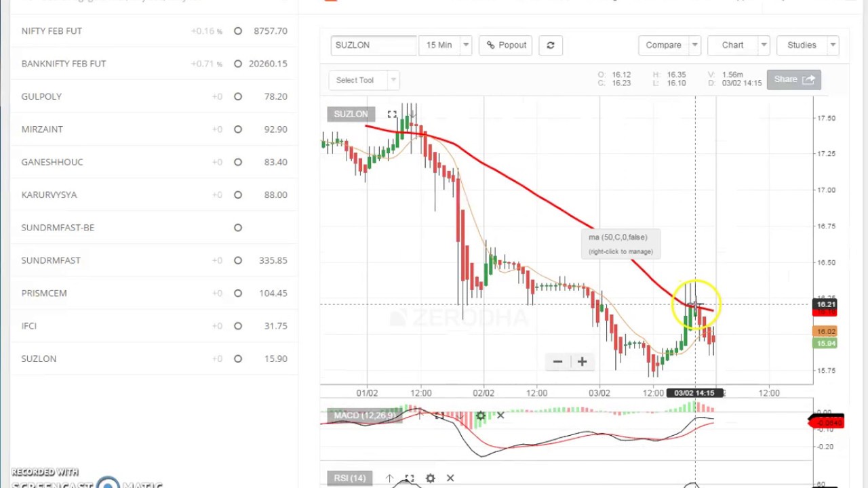Viewport: 868px width, 488px height.
Task: Click the circle for SUNDRMFAST-BE
Action: point(238,228)
